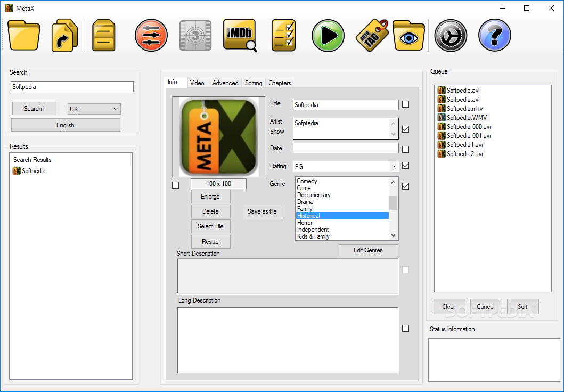
Task: Click the yellow checklist toolbar icon
Action: 283,36
